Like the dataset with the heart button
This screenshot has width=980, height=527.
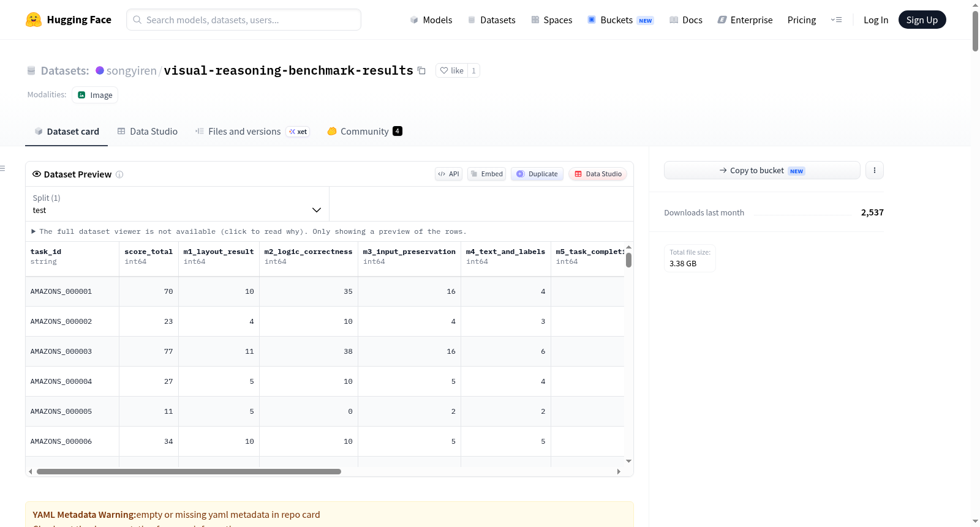click(452, 70)
